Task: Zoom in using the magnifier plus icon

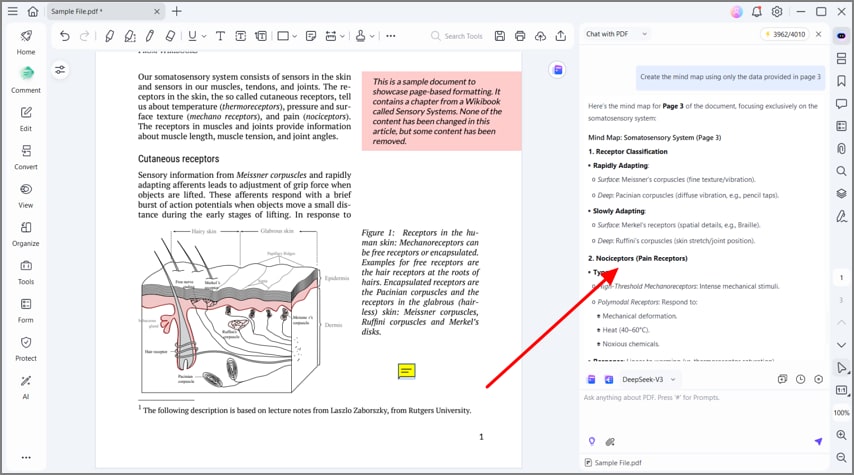Action: point(841,435)
